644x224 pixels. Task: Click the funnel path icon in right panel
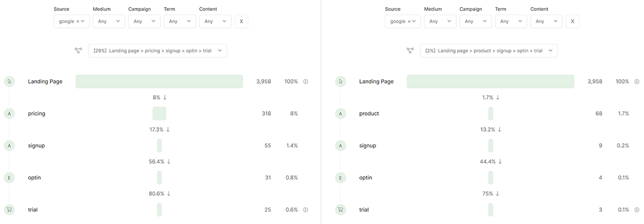[410, 51]
